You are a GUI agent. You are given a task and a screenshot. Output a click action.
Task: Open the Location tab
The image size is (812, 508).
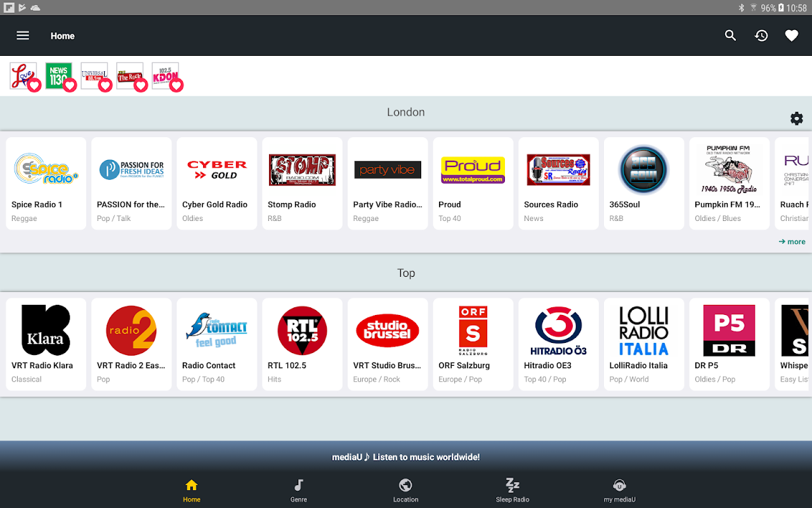pos(405,491)
